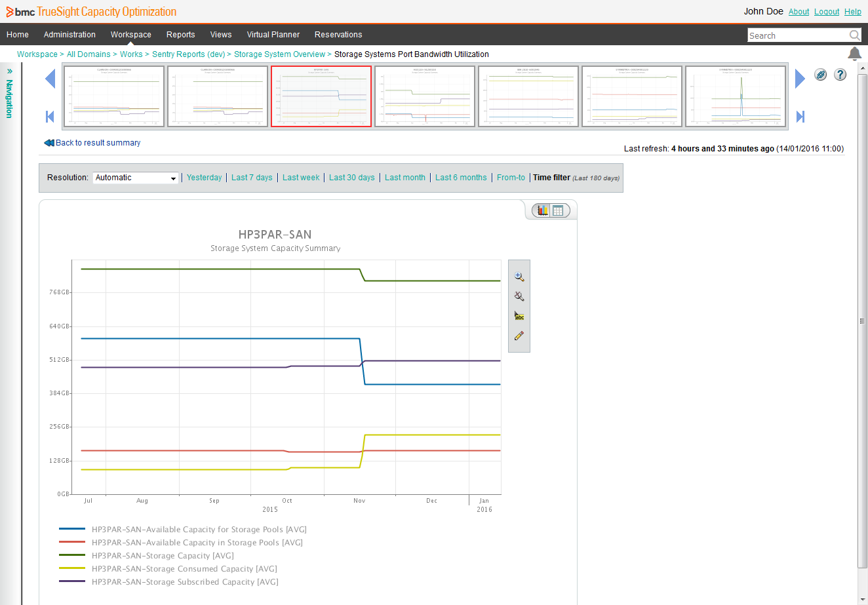Select the Last 30 days filter
This screenshot has width=868, height=605.
click(352, 178)
